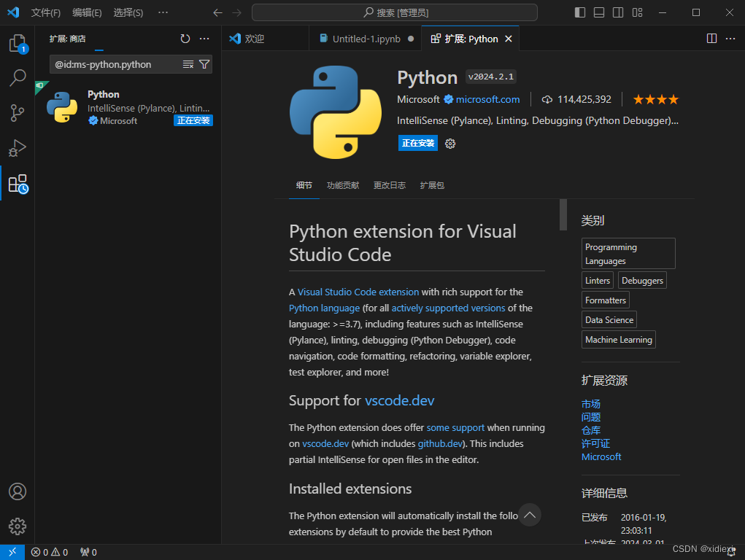
Task: Toggle the primary side bar layout icon
Action: 580,12
